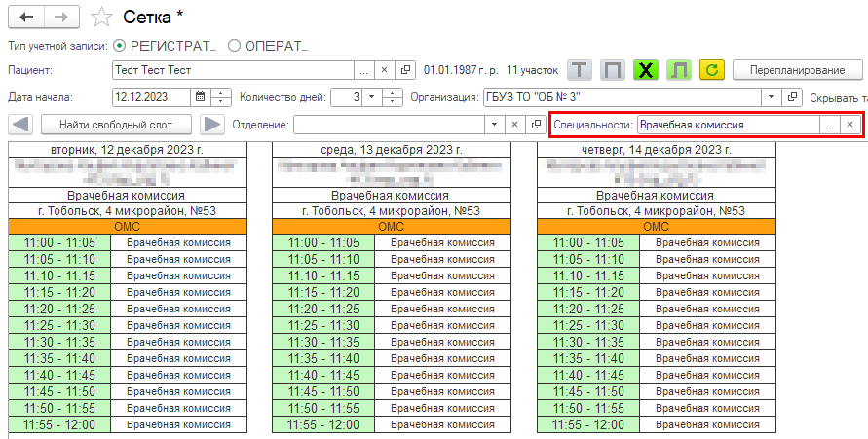The width and height of the screenshot is (868, 439).
Task: Click the yellow refresh arrow icon
Action: 711,70
